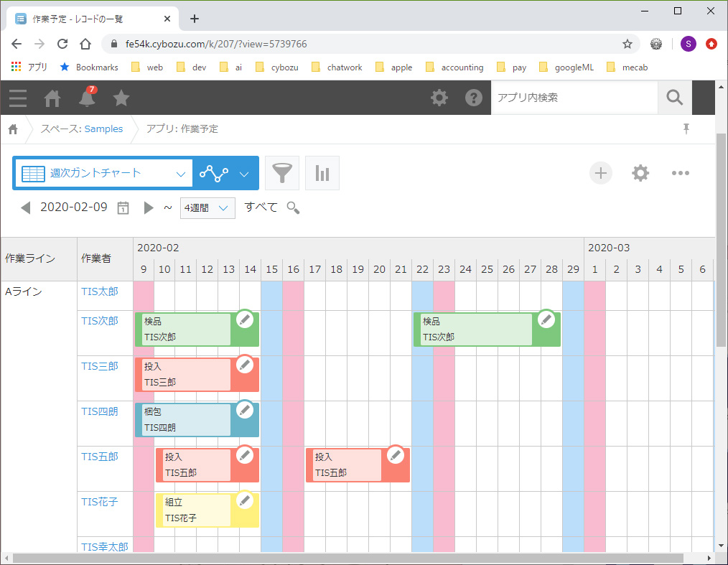
Task: Open the TIS四朗 worker link
Action: [99, 411]
